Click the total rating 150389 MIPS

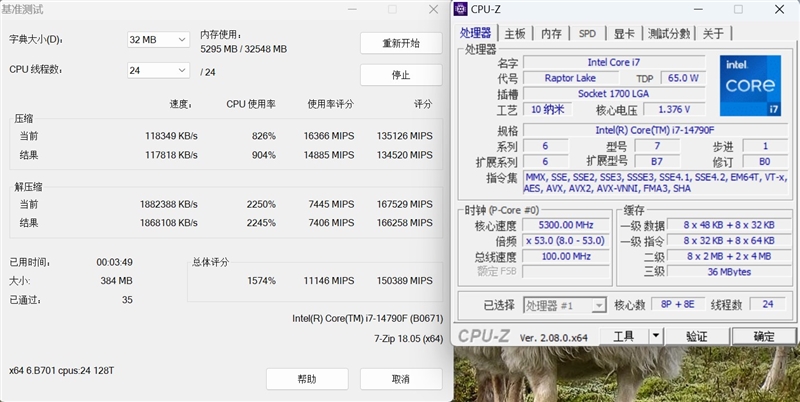click(x=405, y=281)
